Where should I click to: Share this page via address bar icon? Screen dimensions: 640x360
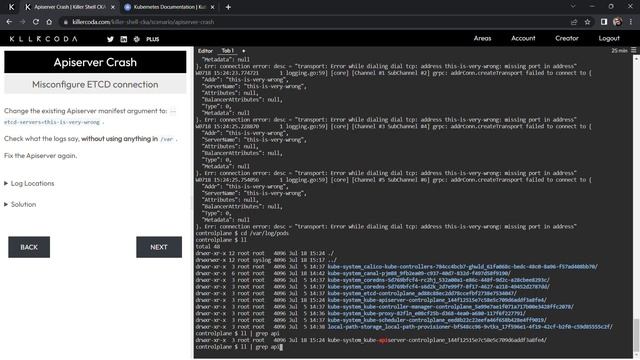(x=574, y=22)
